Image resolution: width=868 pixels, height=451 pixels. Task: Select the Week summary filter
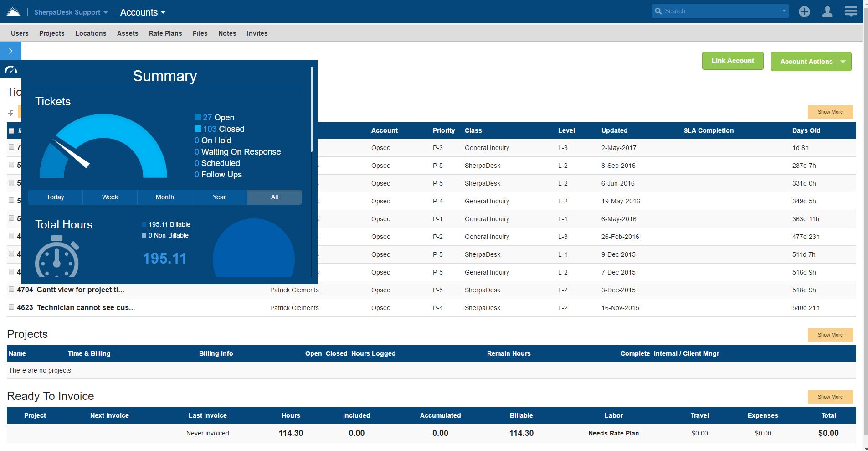[110, 197]
